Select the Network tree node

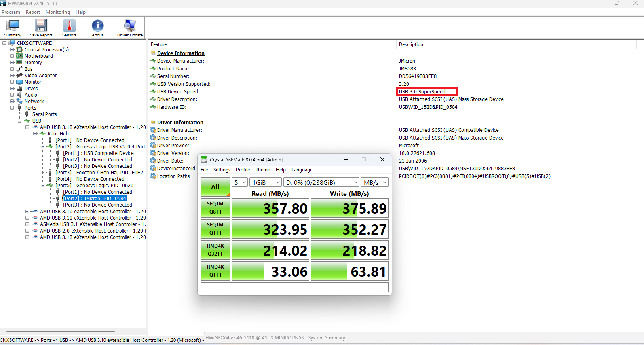point(34,101)
